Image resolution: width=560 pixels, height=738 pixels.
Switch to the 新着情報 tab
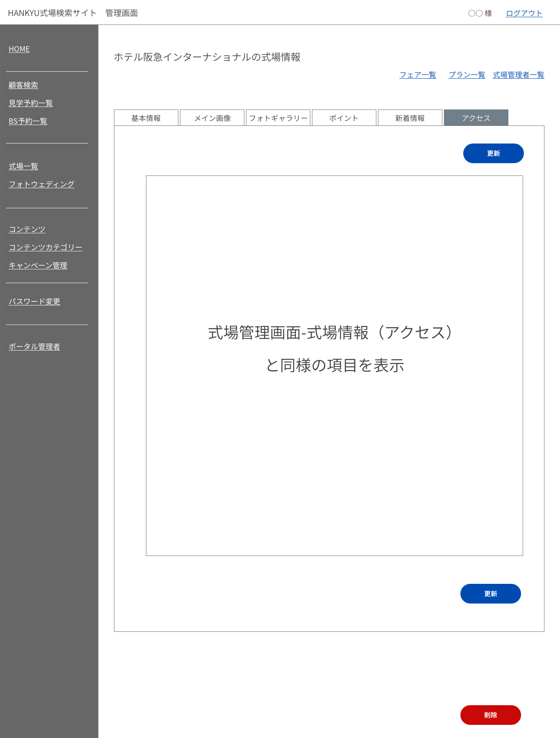click(x=410, y=118)
